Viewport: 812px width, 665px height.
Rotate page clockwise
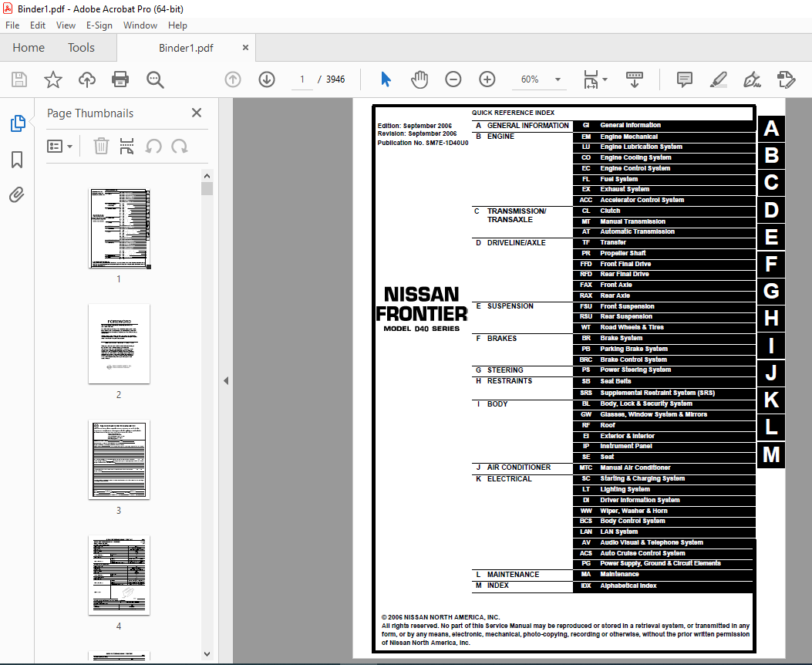tap(179, 146)
